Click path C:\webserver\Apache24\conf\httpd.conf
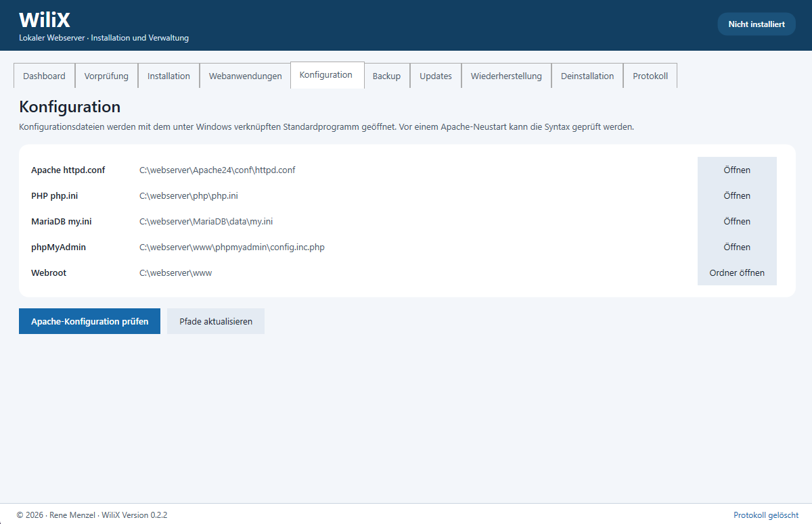812x524 pixels. point(217,170)
